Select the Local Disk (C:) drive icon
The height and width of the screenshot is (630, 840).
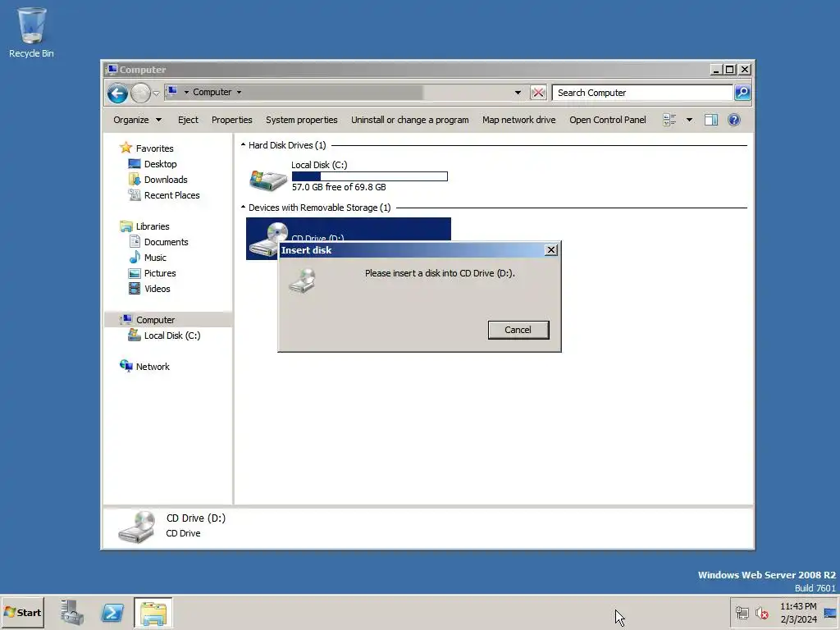click(x=268, y=180)
